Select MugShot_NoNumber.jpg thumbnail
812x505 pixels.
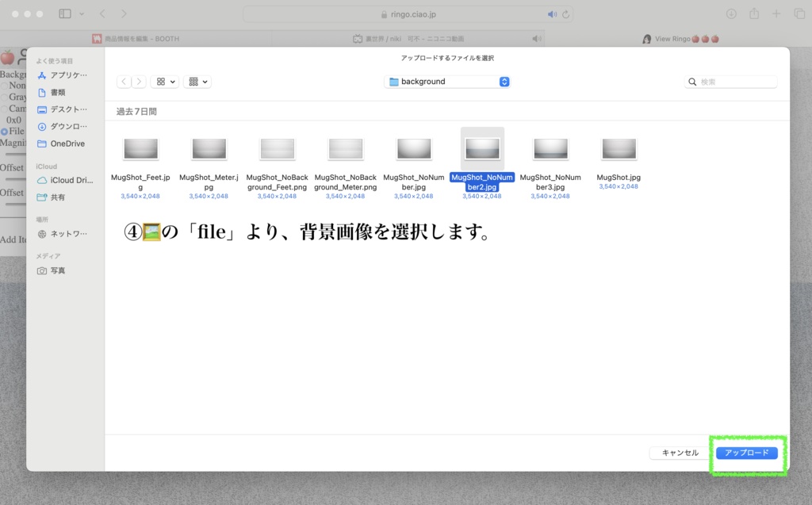click(414, 149)
